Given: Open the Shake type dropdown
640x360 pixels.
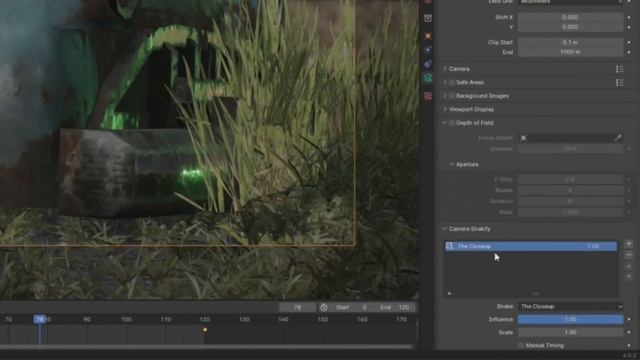Looking at the screenshot, I should pos(571,307).
